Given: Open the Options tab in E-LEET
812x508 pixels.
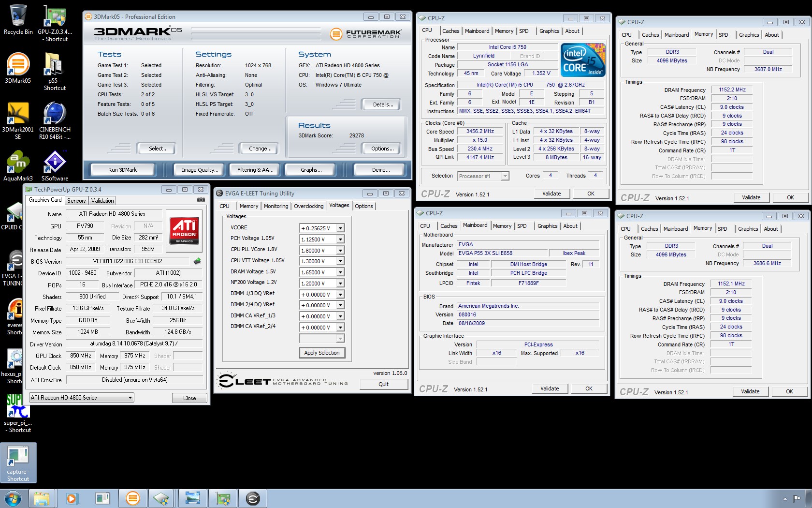Looking at the screenshot, I should 364,206.
